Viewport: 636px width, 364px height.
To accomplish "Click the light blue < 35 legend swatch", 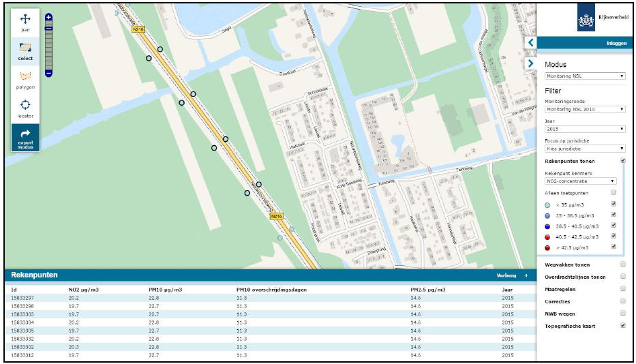I will pyautogui.click(x=547, y=205).
